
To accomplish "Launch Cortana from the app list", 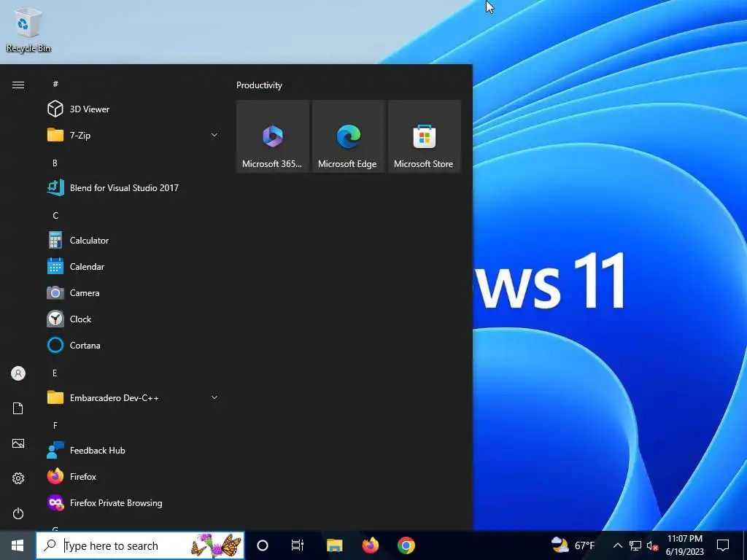I will [x=133, y=345].
